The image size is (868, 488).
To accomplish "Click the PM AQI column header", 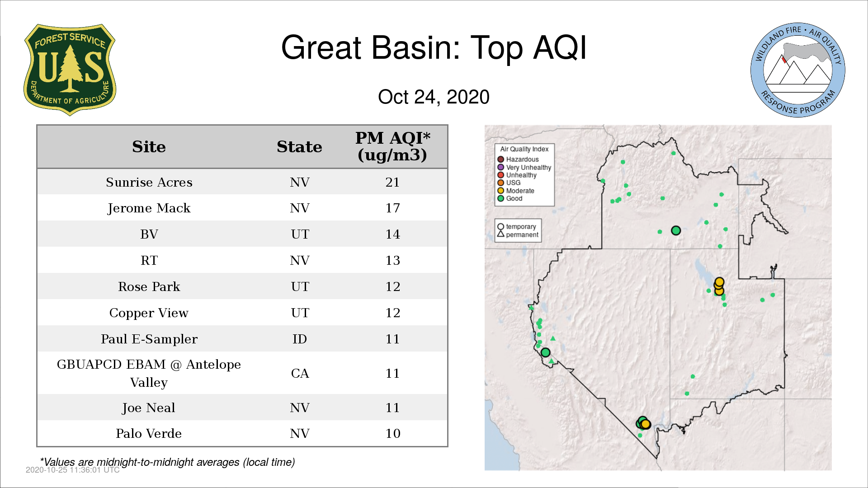I will coord(392,146).
